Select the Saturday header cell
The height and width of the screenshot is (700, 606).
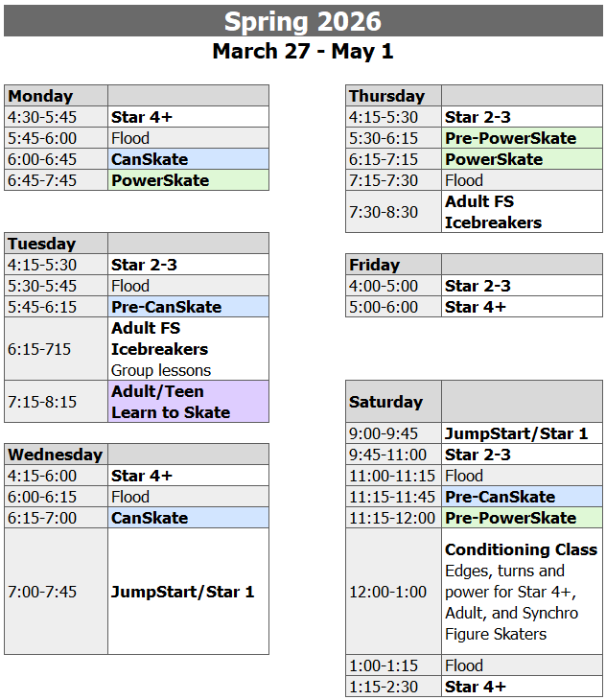393,402
